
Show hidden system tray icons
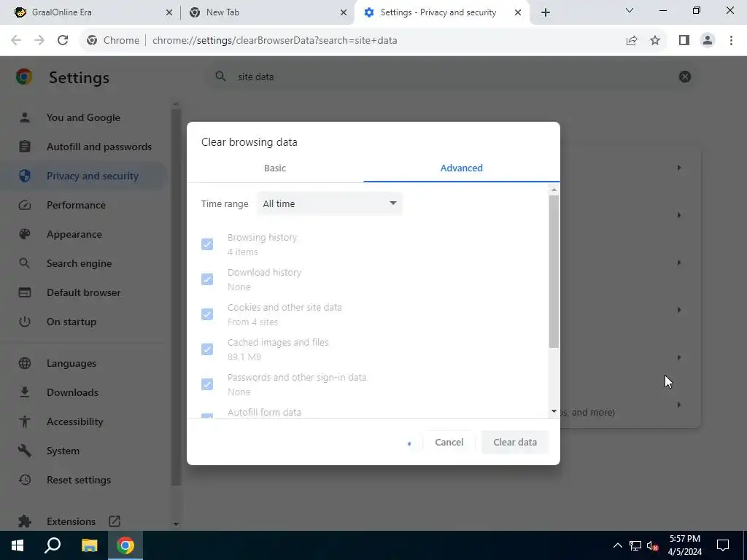pos(617,545)
